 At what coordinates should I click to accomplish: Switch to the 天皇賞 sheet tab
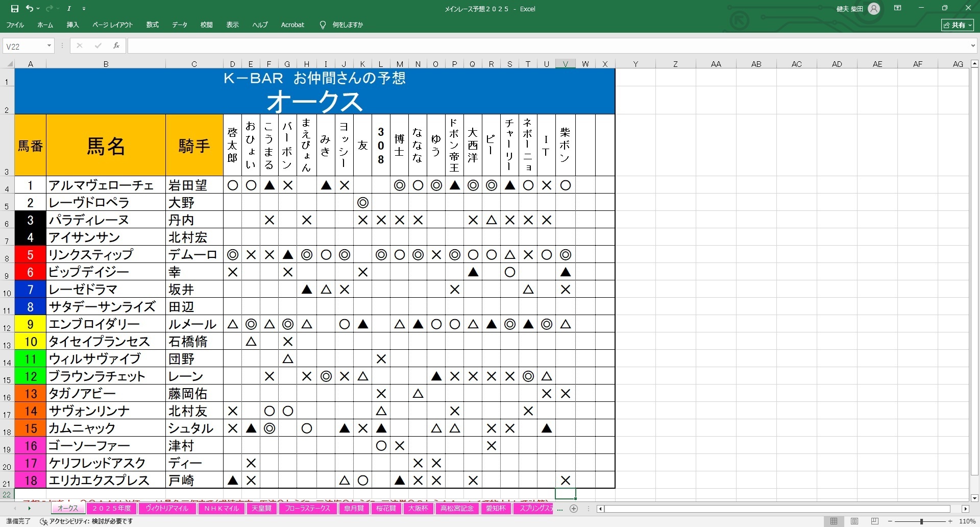[x=261, y=509]
